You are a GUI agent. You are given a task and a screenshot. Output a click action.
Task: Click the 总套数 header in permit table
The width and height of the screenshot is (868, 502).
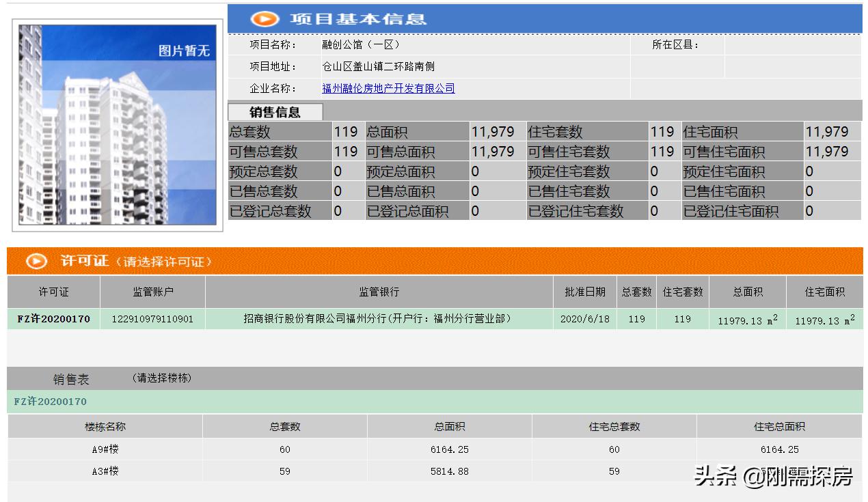tap(636, 291)
